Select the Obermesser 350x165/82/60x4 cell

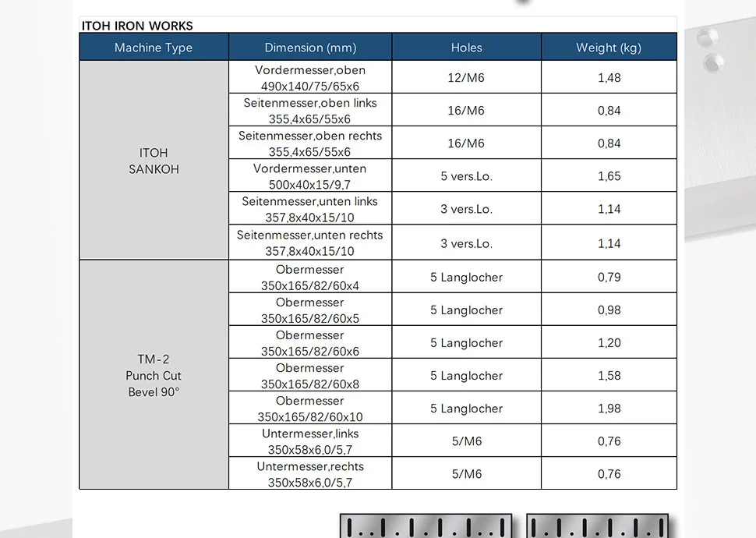coord(310,278)
